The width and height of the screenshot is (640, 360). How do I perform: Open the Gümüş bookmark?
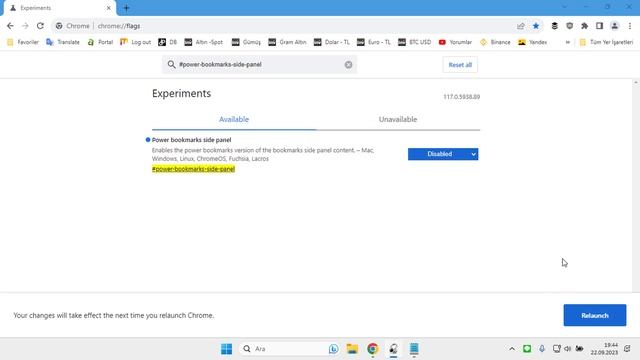246,42
